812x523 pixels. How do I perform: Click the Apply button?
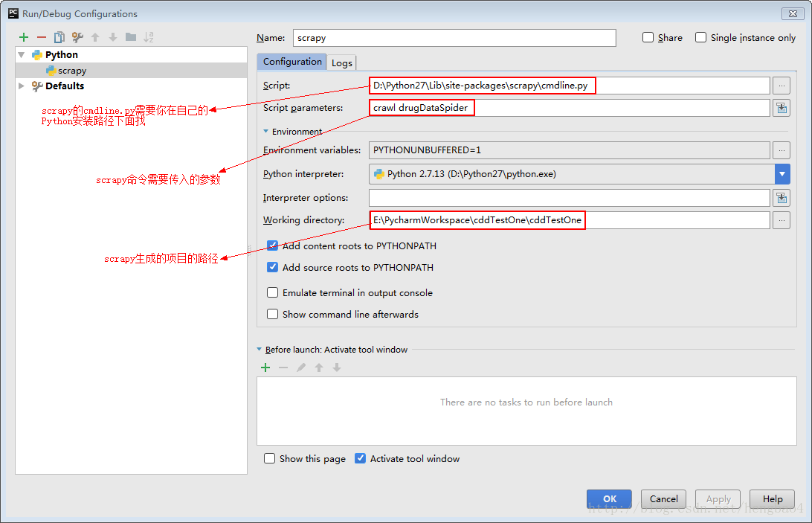718,498
